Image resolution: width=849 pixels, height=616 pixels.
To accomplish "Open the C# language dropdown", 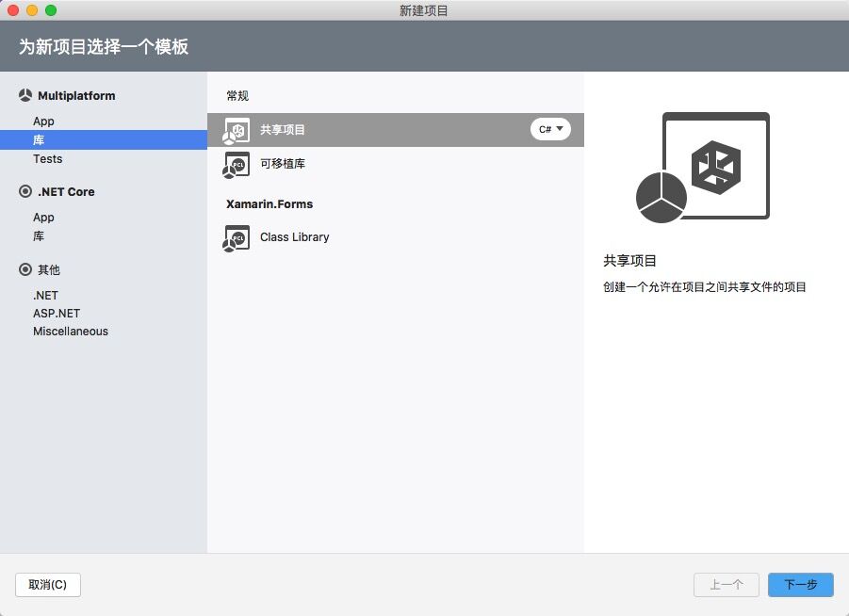I will pyautogui.click(x=550, y=129).
